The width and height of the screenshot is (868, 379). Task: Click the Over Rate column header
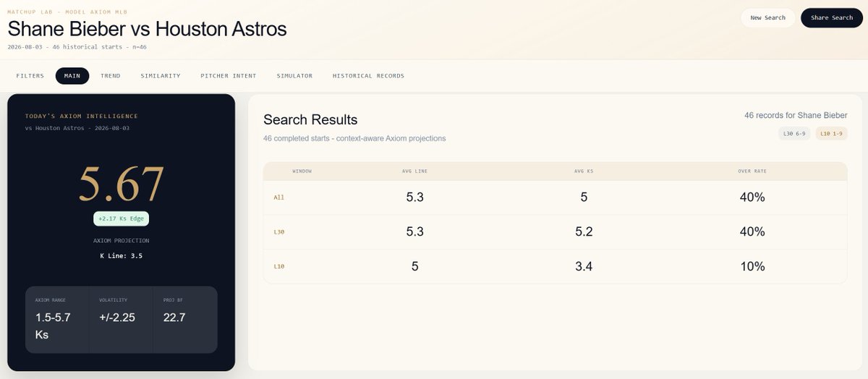pyautogui.click(x=752, y=171)
